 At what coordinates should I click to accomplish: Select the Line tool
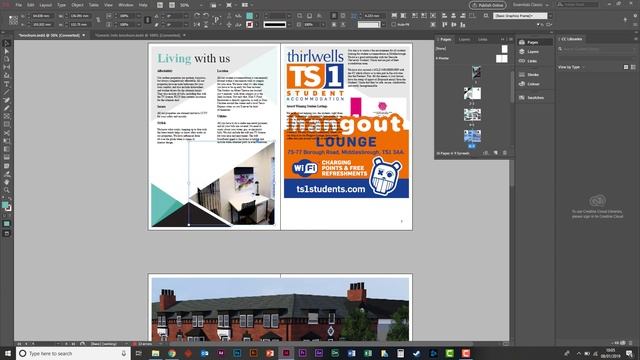[x=7, y=92]
